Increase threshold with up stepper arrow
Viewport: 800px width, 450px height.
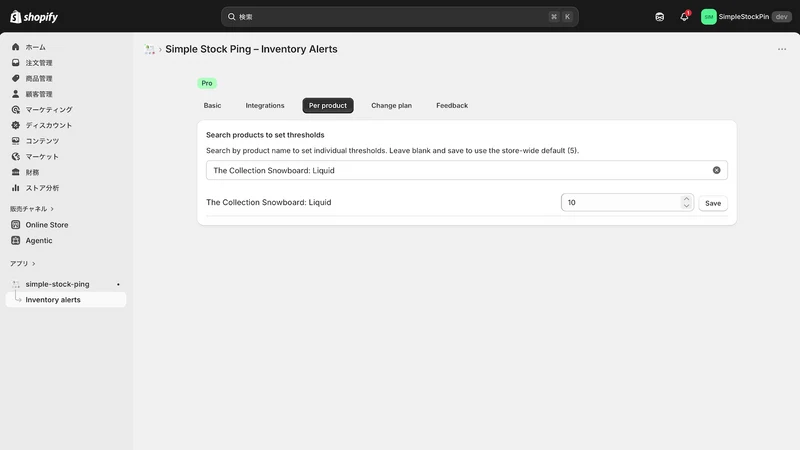pos(686,199)
